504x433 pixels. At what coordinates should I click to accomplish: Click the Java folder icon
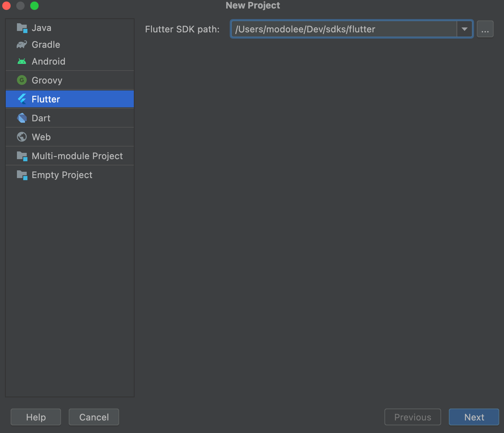[22, 28]
